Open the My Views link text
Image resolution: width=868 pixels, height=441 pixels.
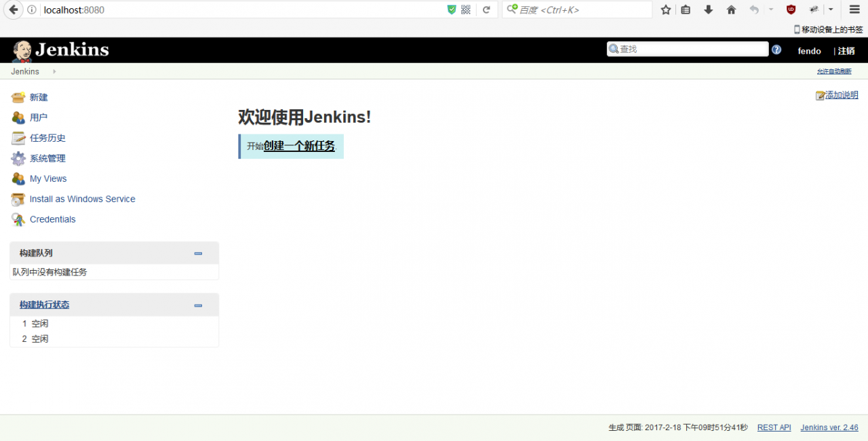48,178
